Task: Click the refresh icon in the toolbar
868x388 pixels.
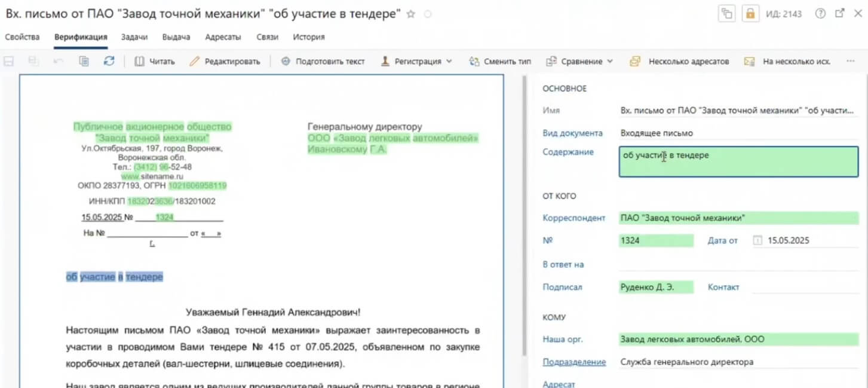Action: pos(109,61)
